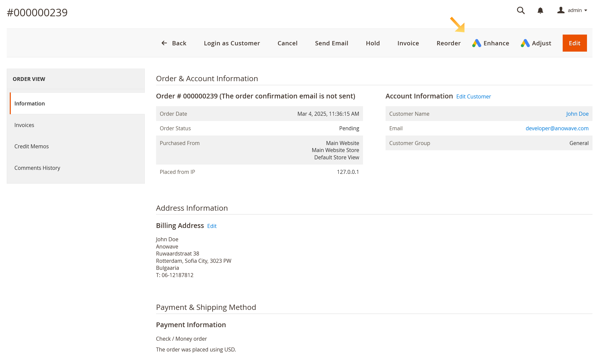
Task: Click the phone number T: 06-12187812
Action: pyautogui.click(x=175, y=275)
